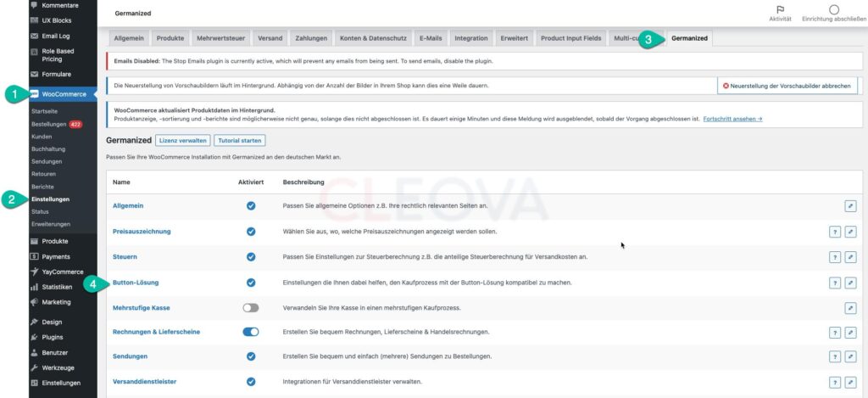Click edit pencil for Rechnungen & Lieferscheine row

click(850, 333)
